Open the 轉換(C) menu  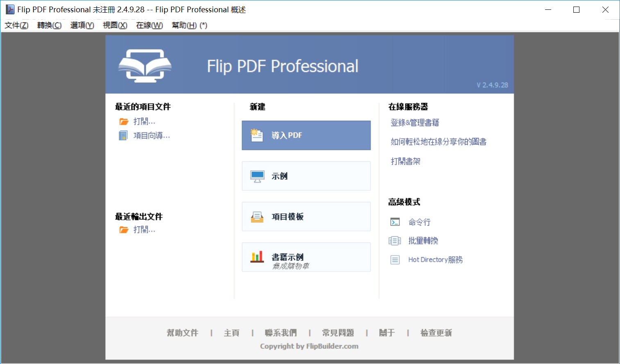click(49, 25)
